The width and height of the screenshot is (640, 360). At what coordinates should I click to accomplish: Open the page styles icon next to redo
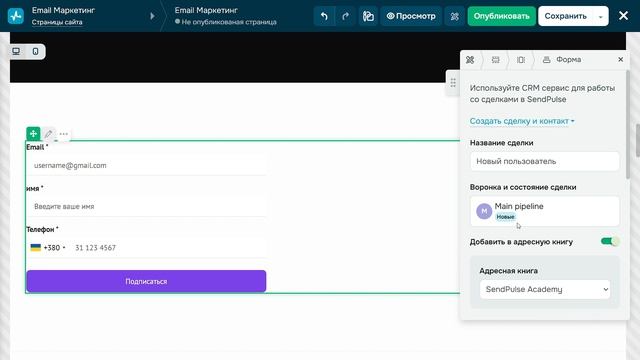point(368,16)
